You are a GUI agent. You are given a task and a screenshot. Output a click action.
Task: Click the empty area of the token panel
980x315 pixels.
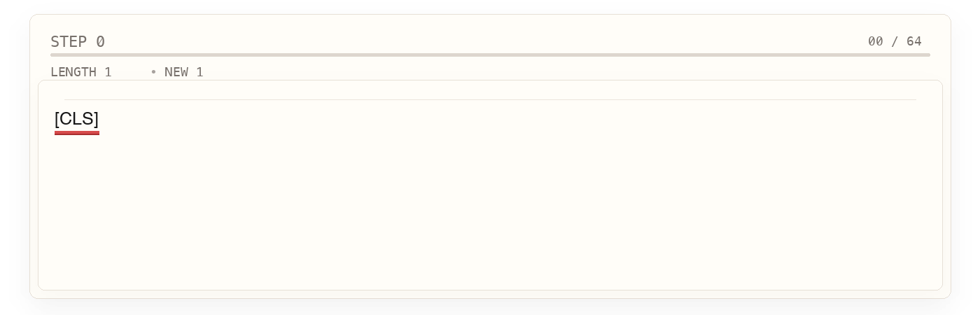(x=490, y=210)
